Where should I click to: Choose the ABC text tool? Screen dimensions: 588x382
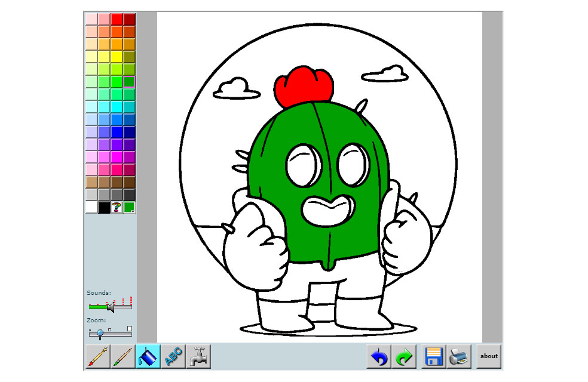[x=173, y=356]
